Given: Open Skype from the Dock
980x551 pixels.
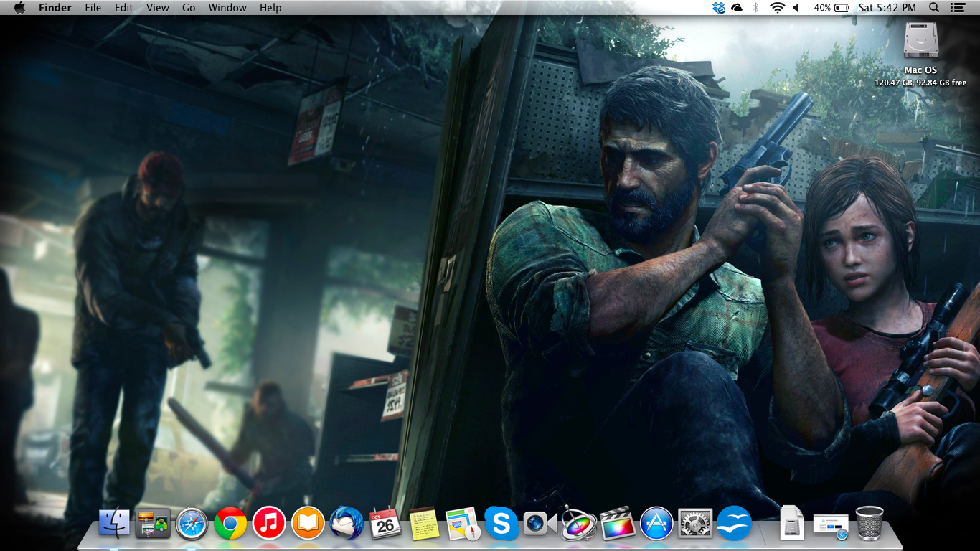Looking at the screenshot, I should click(x=501, y=524).
